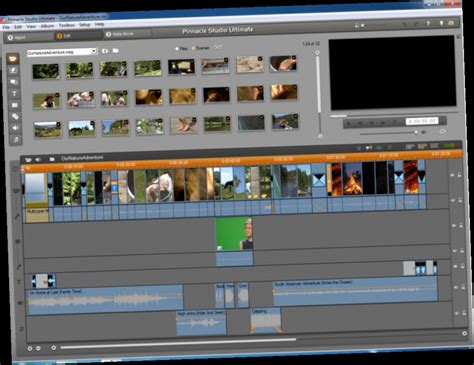Click the timecode field in preview player
Screen dimensions: 474x365
click(x=422, y=121)
